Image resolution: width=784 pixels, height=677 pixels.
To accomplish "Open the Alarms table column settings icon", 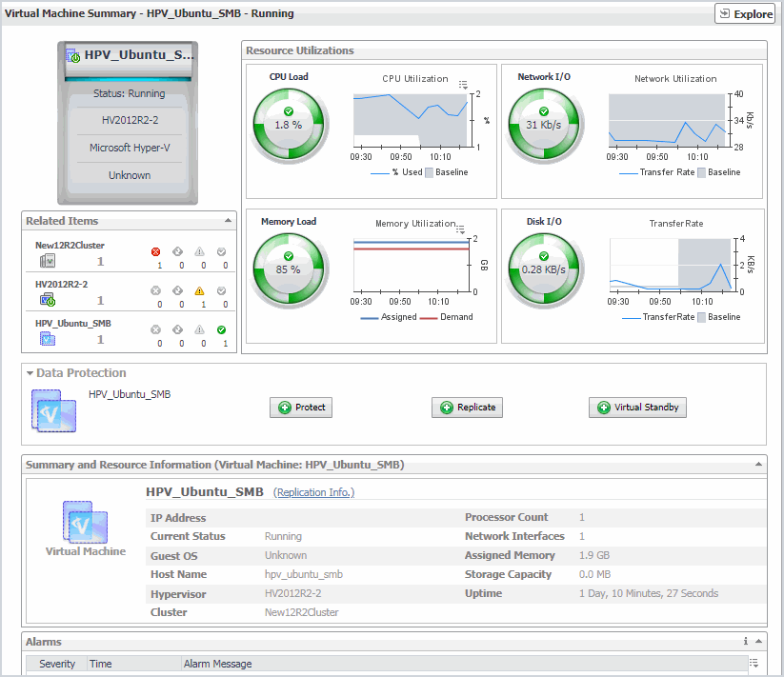I will coord(754,663).
